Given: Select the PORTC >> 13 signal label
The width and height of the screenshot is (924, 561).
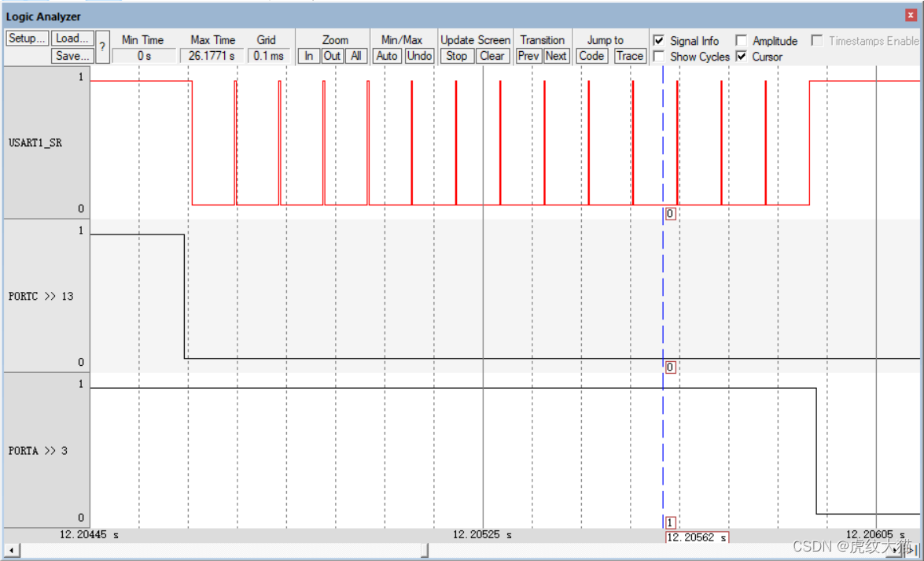Looking at the screenshot, I should coord(41,296).
